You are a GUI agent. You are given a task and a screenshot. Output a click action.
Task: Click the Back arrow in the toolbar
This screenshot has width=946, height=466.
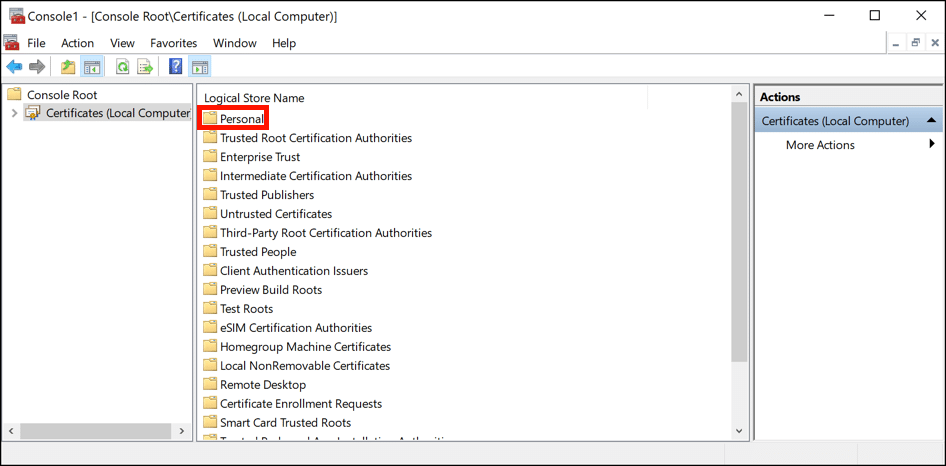(14, 67)
